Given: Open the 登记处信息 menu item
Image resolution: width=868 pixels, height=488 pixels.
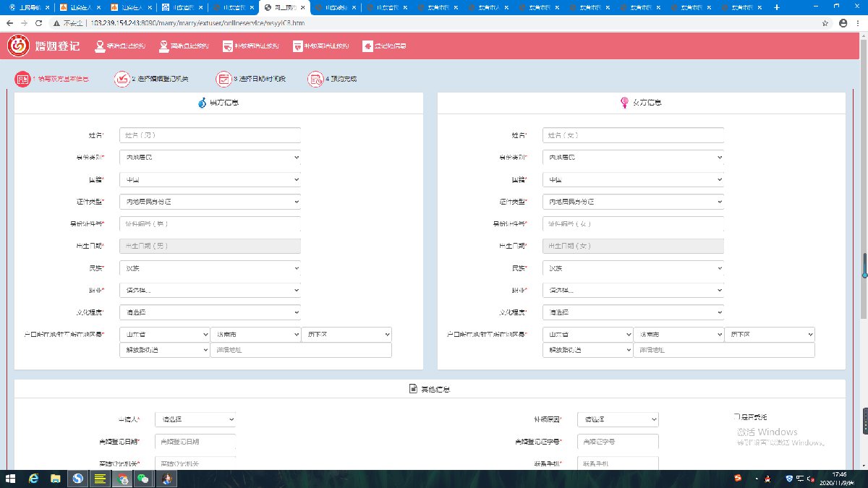Looking at the screenshot, I should pos(384,46).
